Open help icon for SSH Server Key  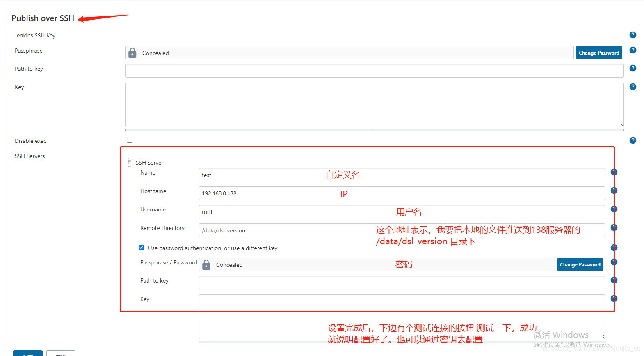(614, 299)
